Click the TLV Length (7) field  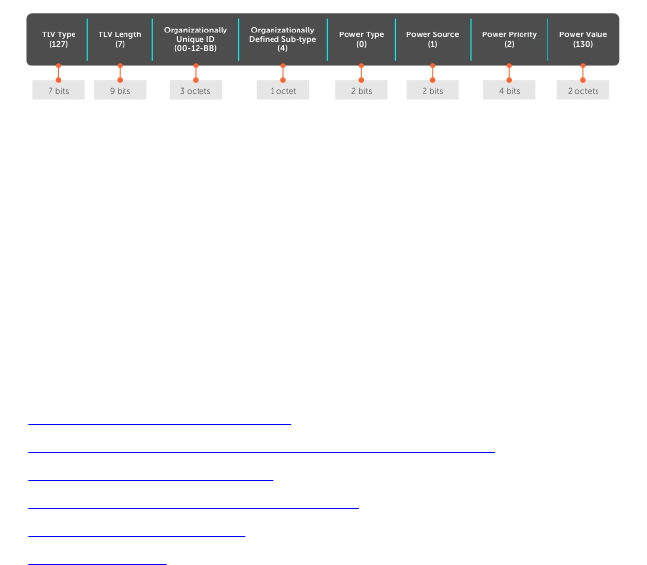(x=120, y=39)
